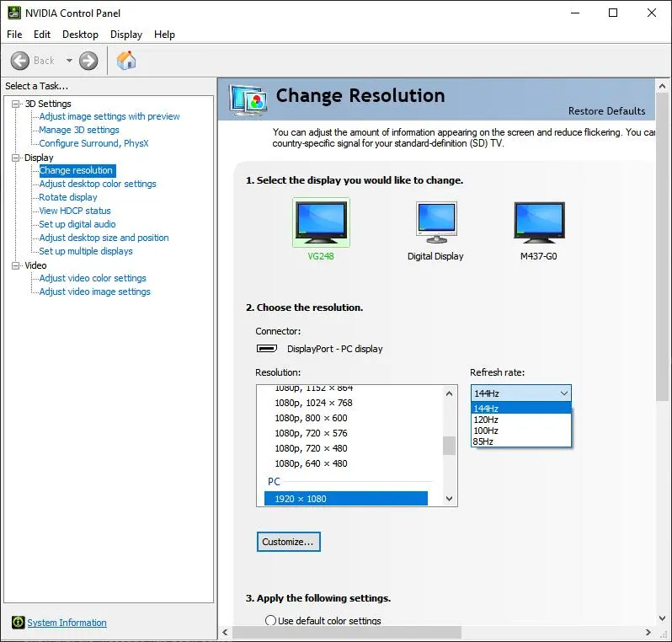Click resolution list scroll up arrow

[x=449, y=393]
